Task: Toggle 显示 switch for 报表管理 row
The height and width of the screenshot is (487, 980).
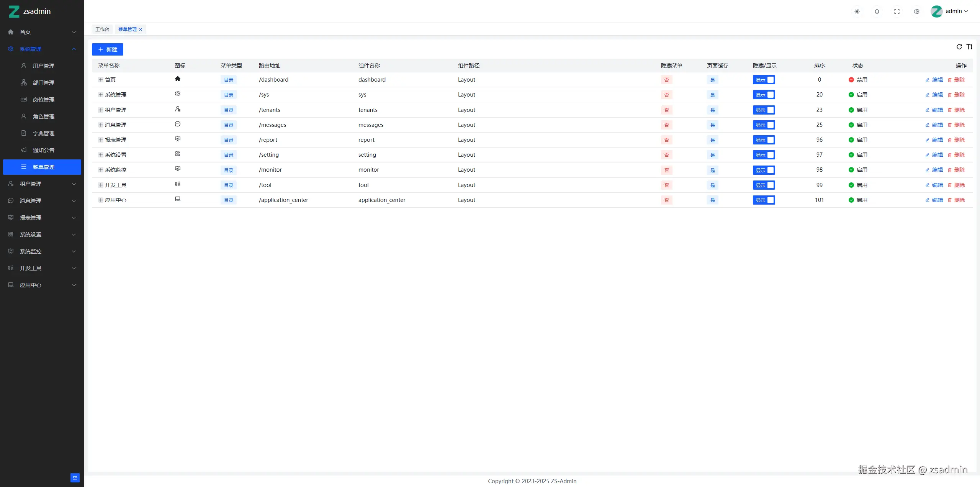Action: pyautogui.click(x=764, y=140)
